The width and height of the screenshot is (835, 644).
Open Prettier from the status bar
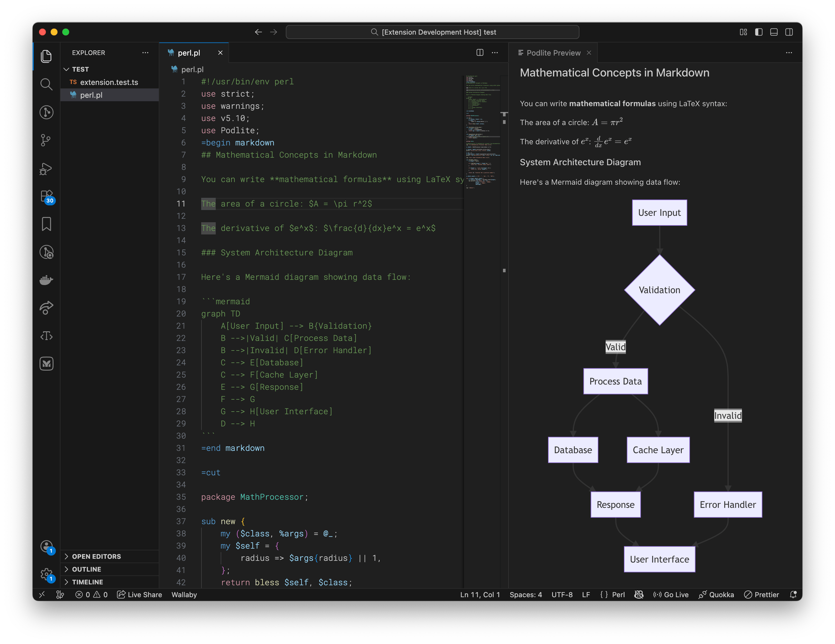762,595
